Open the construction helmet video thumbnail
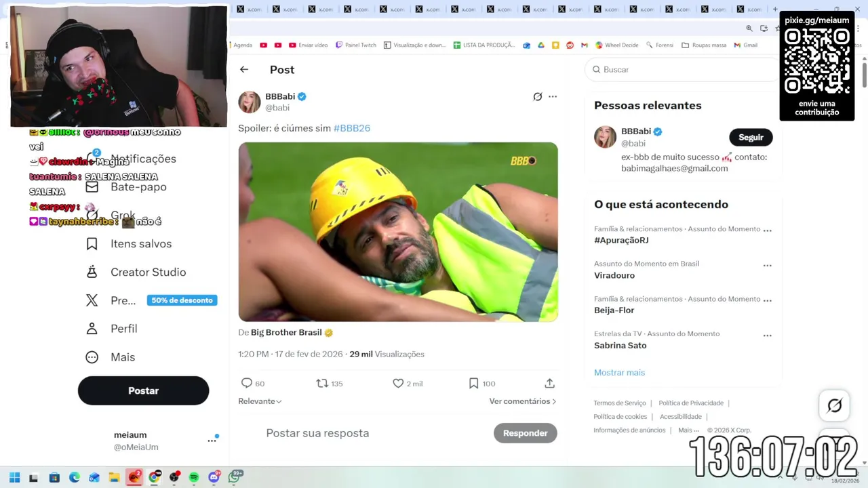The height and width of the screenshot is (488, 868). click(x=398, y=232)
